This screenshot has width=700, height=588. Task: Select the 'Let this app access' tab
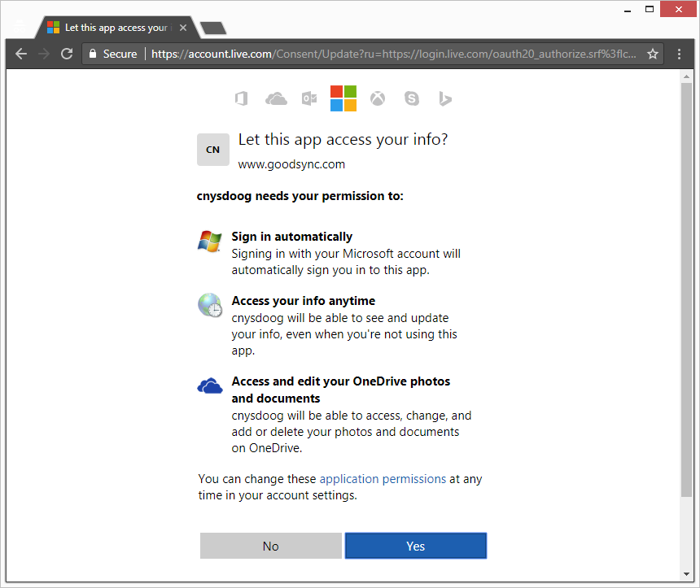pyautogui.click(x=114, y=28)
